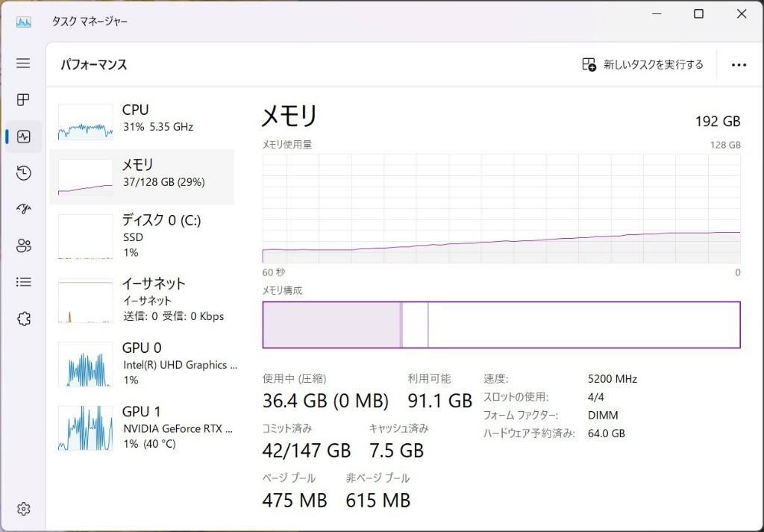Viewport: 764px width, 532px height.
Task: Select the メモリ performance item
Action: pyautogui.click(x=142, y=176)
